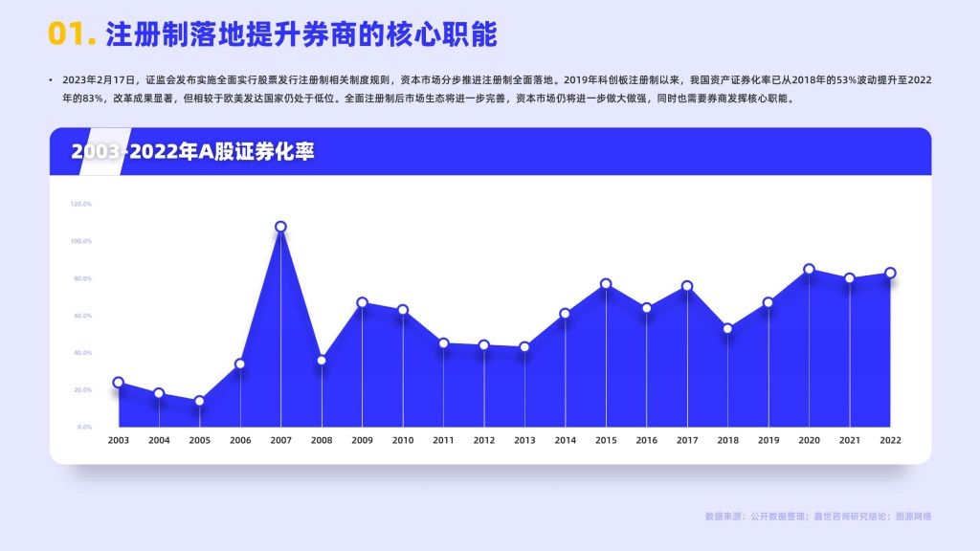Viewport: 980px width, 551px height.
Task: Select the "2005" x-axis year label
Action: [x=199, y=440]
